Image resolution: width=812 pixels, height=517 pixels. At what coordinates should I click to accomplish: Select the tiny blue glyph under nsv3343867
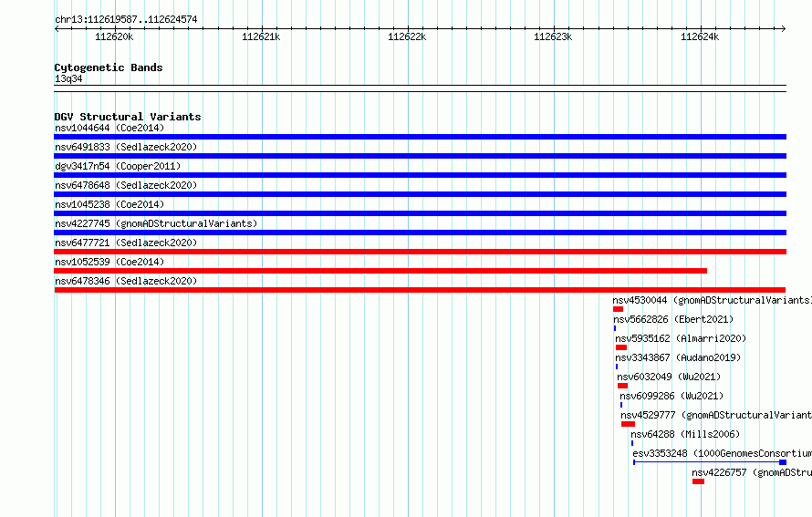coord(617,367)
